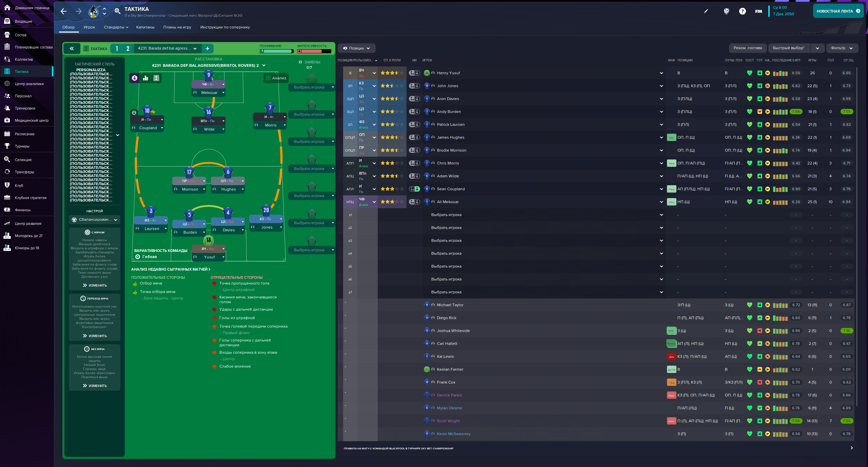This screenshot has height=467, width=868.
Task: Open Фильтр dropdown
Action: (842, 48)
